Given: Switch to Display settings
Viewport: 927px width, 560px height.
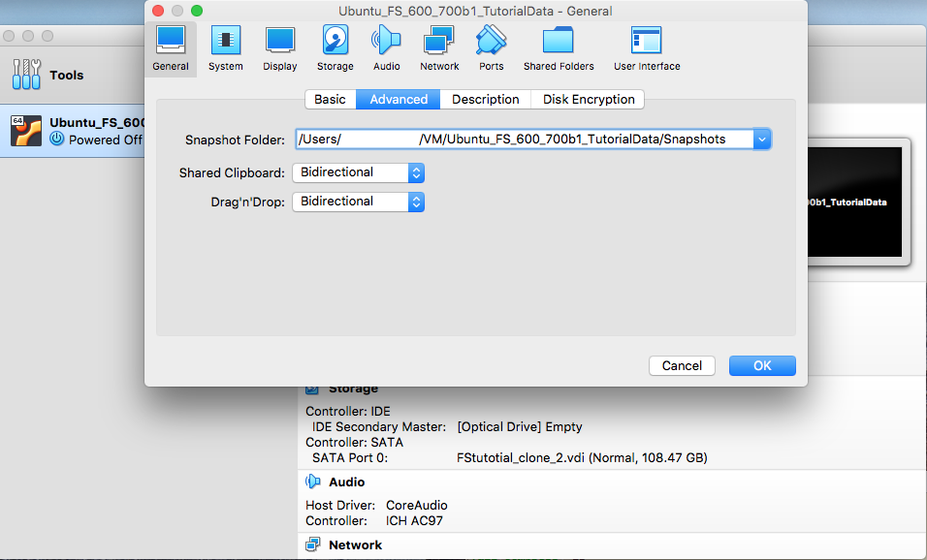Looking at the screenshot, I should click(x=279, y=47).
